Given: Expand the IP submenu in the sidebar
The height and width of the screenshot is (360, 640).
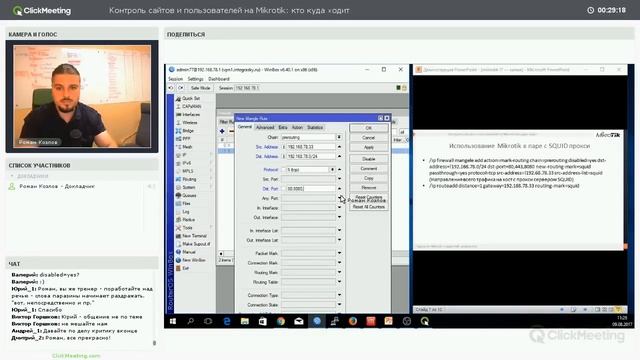Looking at the screenshot, I should point(211,155).
